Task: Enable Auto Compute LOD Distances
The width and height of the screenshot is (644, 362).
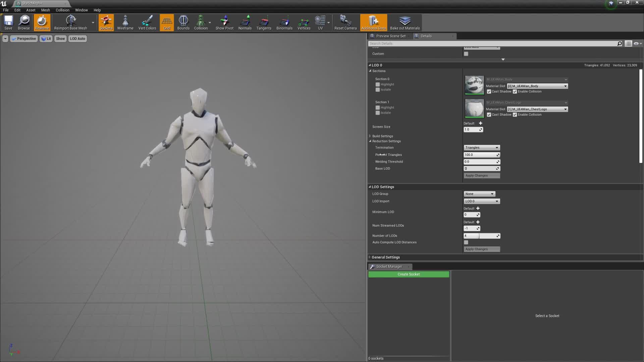Action: tap(466, 242)
